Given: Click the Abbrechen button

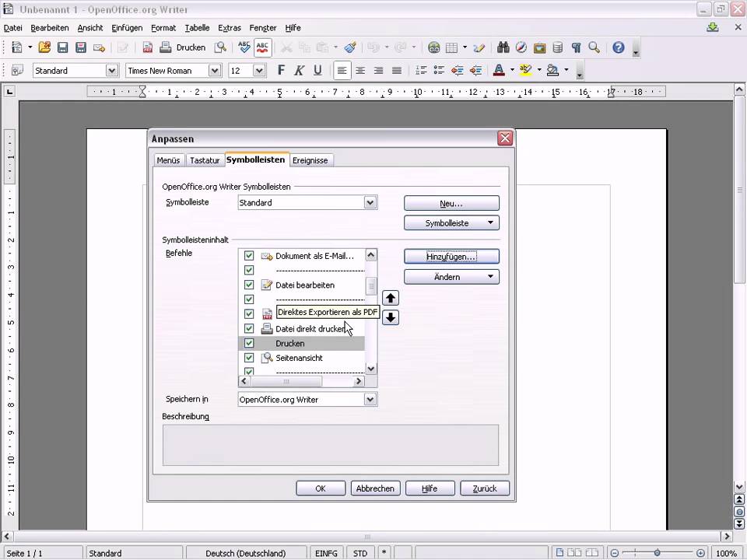Looking at the screenshot, I should pyautogui.click(x=375, y=488).
